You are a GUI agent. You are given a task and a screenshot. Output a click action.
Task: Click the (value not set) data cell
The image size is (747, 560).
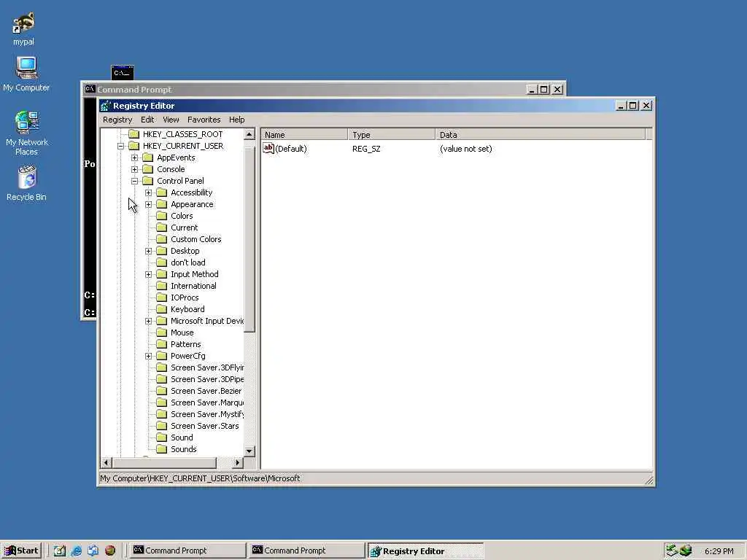point(465,149)
